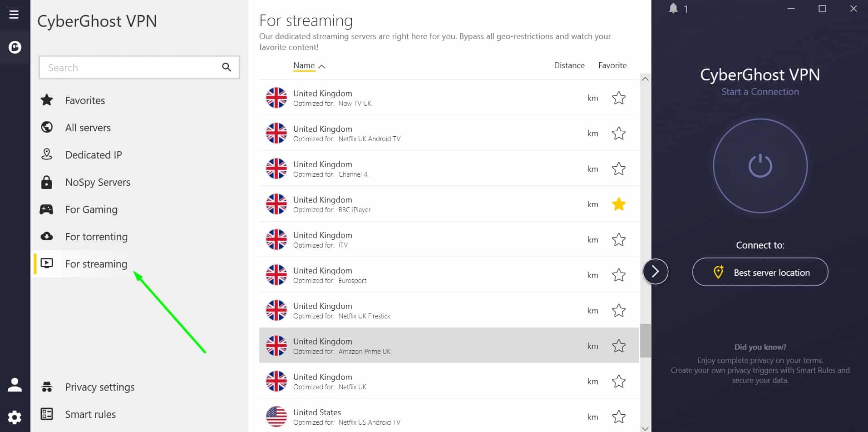The image size is (868, 432).
Task: Open the notifications bell icon
Action: 673,8
